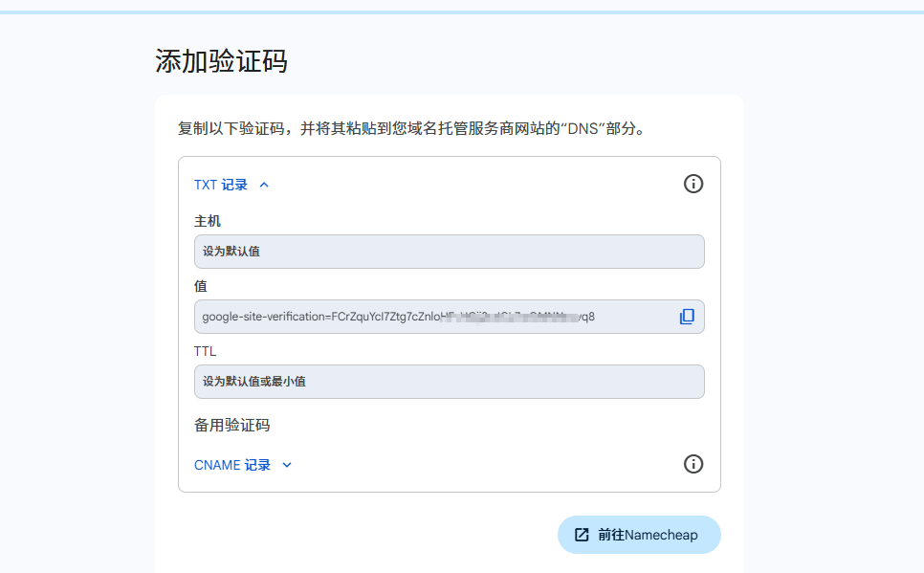Click the external link icon on Namecheap button

(581, 535)
